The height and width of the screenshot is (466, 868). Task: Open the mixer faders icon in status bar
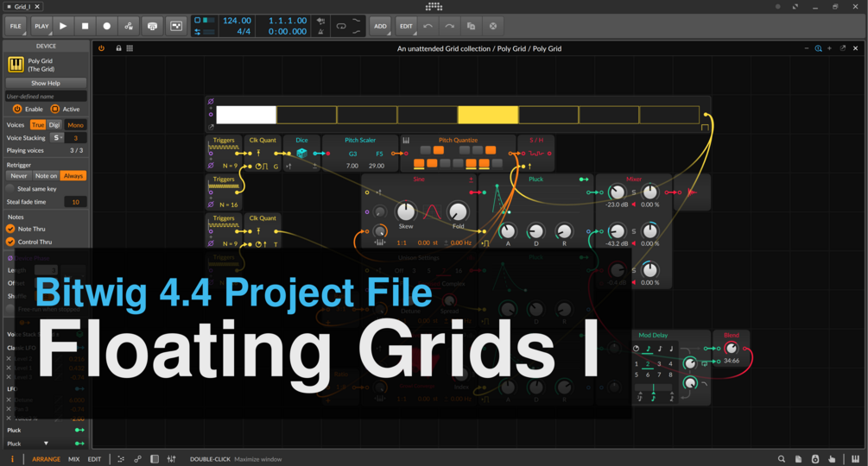(x=172, y=459)
